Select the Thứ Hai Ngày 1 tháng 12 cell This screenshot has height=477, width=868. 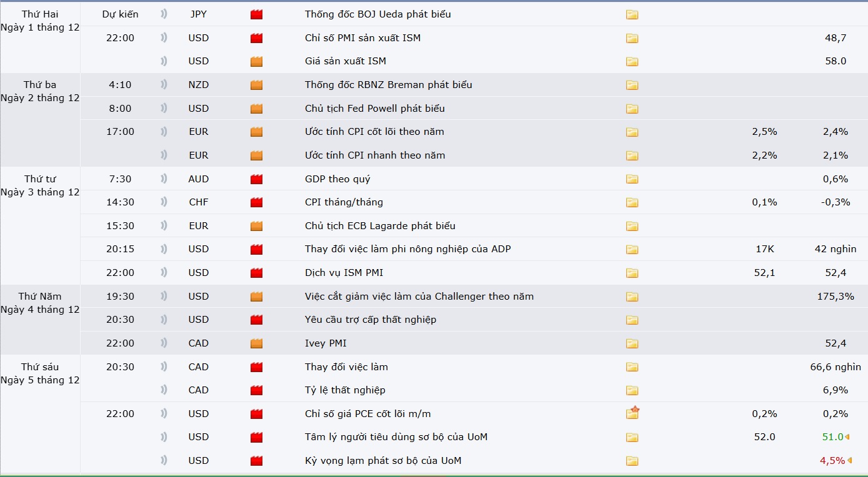pyautogui.click(x=40, y=21)
